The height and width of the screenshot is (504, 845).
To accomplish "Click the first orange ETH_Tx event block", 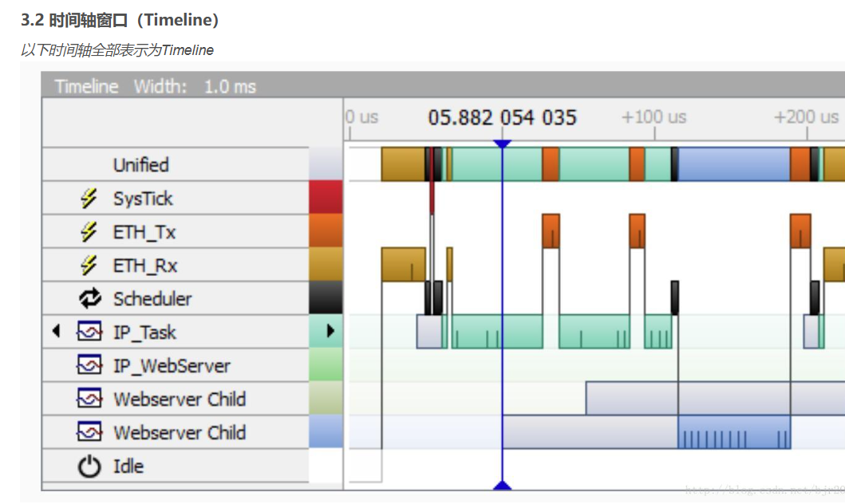I will tap(551, 231).
